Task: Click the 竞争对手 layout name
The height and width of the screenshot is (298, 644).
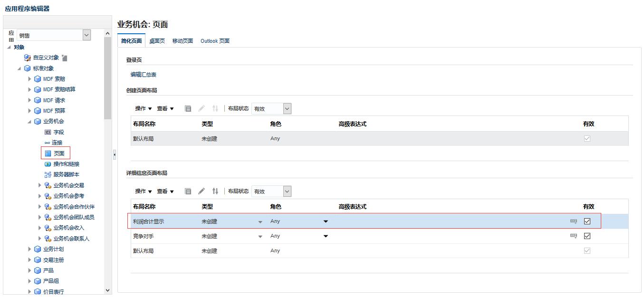Action: (144, 236)
